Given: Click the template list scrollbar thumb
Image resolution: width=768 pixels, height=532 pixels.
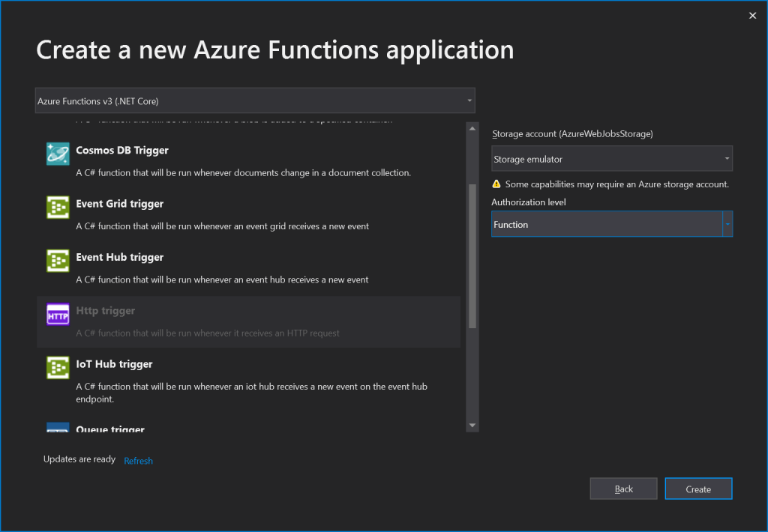Looking at the screenshot, I should click(472, 255).
